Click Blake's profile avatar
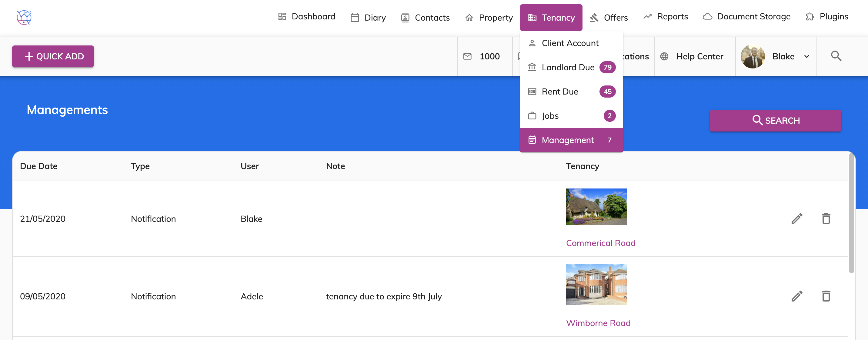Image resolution: width=868 pixels, height=340 pixels. tap(753, 56)
